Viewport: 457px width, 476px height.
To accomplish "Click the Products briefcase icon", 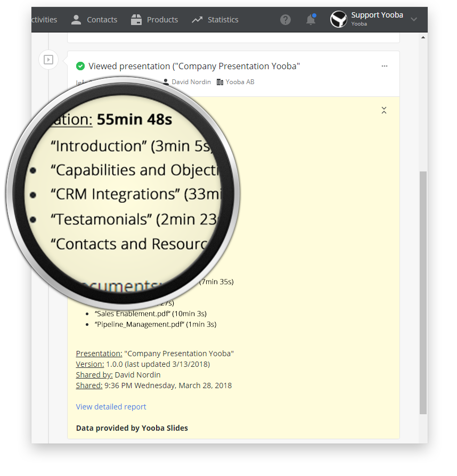I will [x=136, y=20].
